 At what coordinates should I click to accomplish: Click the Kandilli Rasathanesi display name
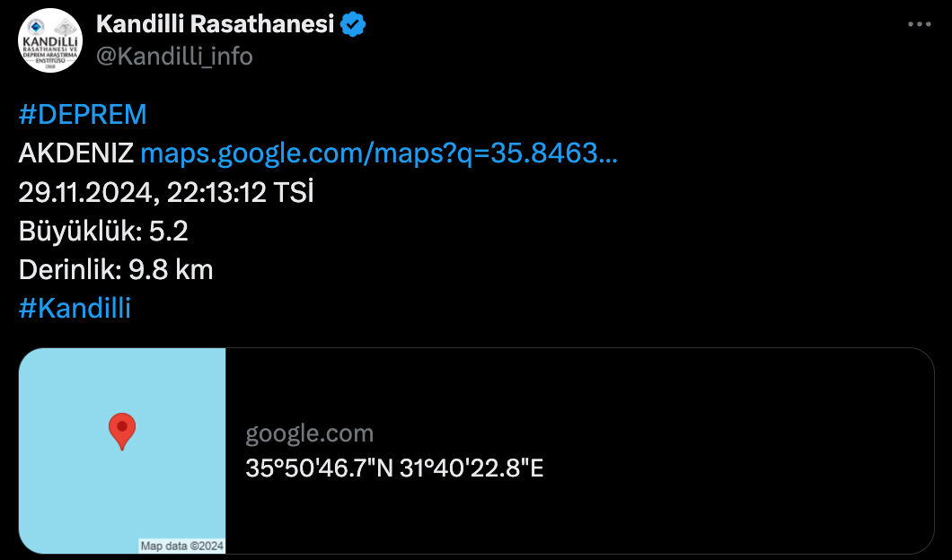(215, 24)
